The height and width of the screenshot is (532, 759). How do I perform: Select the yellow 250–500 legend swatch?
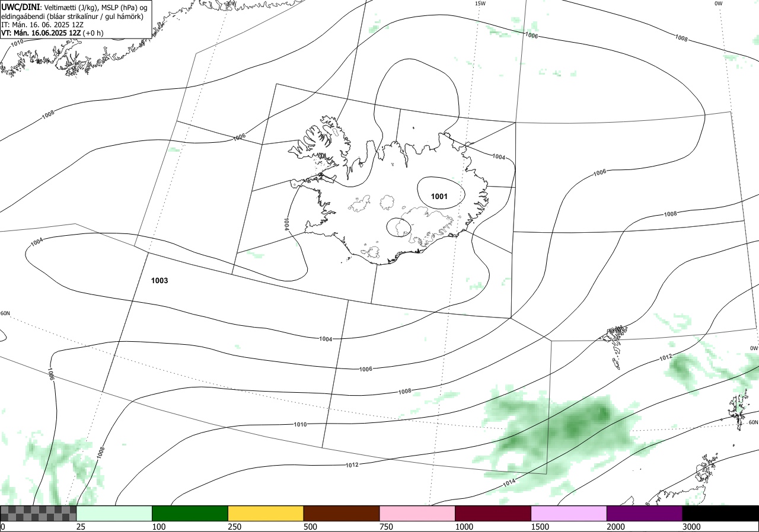[266, 513]
